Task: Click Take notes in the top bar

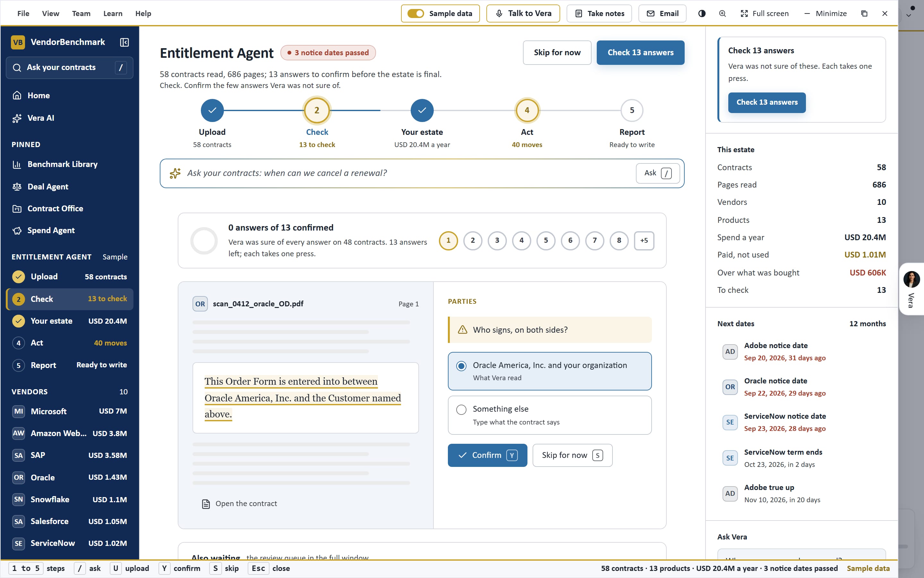Action: coord(599,13)
